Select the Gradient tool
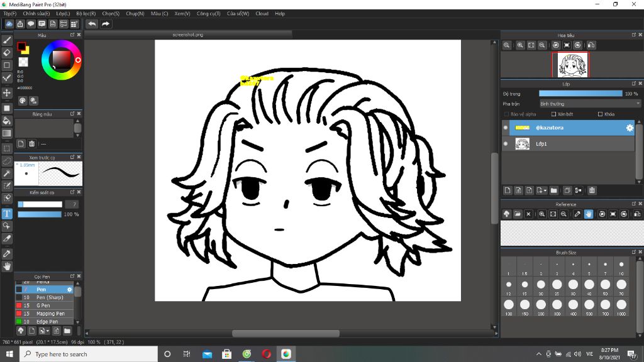 pos(7,133)
